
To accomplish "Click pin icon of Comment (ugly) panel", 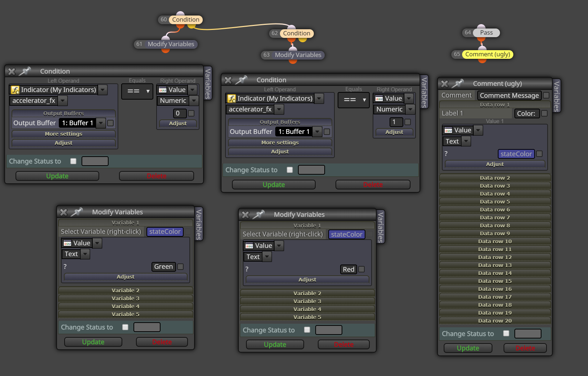I will point(458,83).
